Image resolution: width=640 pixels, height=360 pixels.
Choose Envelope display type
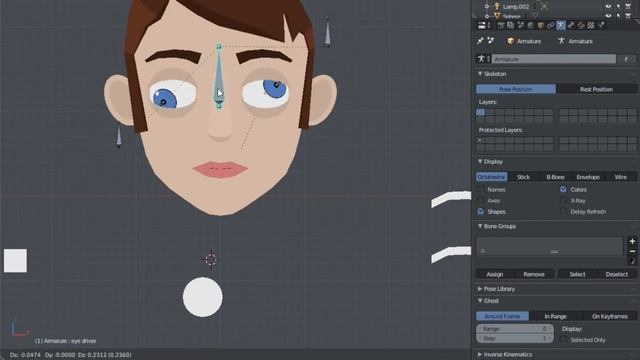(588, 177)
